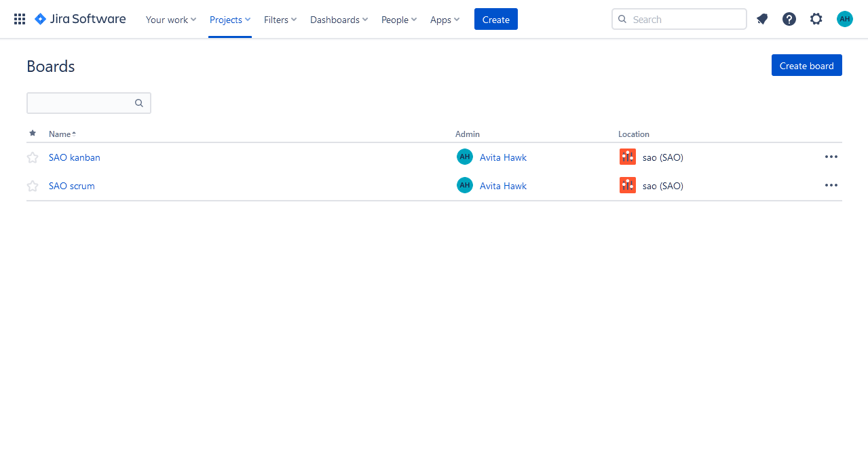Image resolution: width=868 pixels, height=474 pixels.
Task: Open the SAO scrum board link
Action: (x=71, y=185)
